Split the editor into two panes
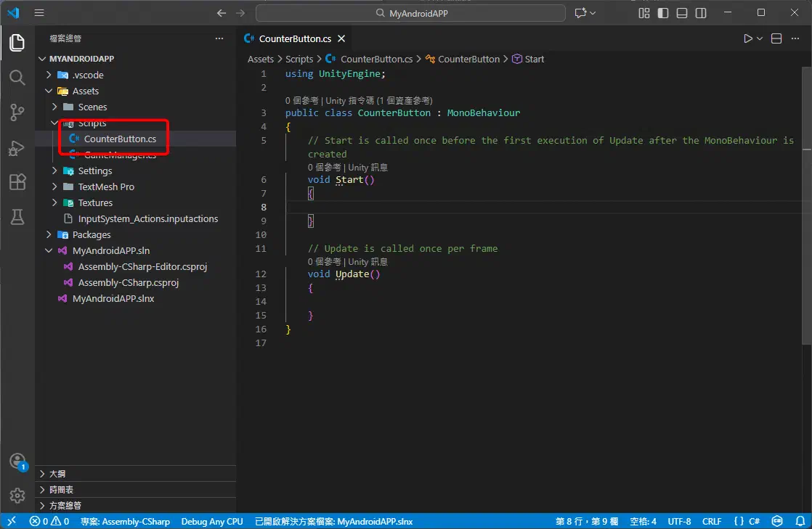The height and width of the screenshot is (529, 812). (776, 38)
